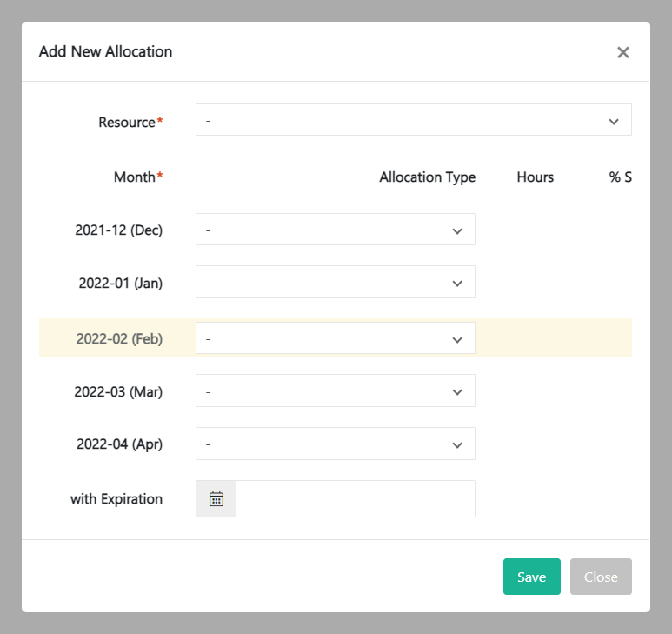Click the Month field label
Screen dimensions: 672x634
[136, 177]
